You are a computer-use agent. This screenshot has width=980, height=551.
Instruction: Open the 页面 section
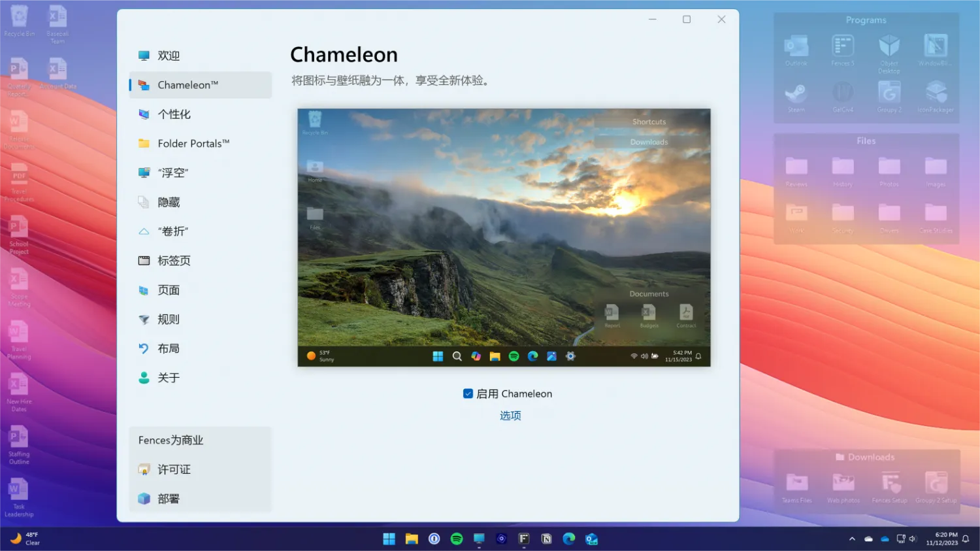pyautogui.click(x=169, y=290)
